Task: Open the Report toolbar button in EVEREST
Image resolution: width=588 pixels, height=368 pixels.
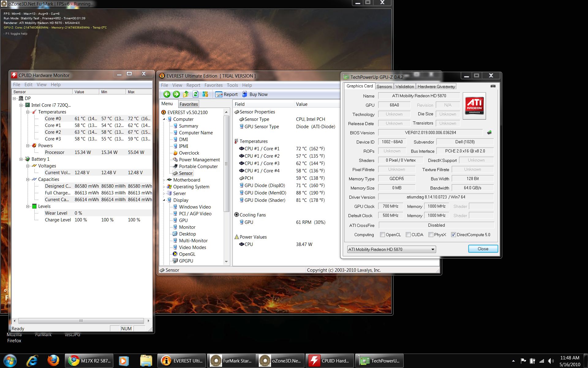Action: coord(227,94)
